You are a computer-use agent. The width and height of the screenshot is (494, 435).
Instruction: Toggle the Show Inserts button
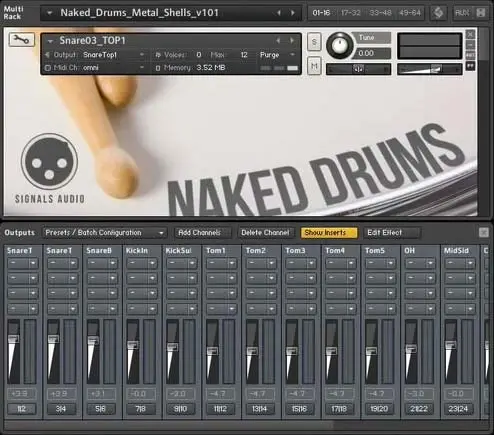point(329,232)
